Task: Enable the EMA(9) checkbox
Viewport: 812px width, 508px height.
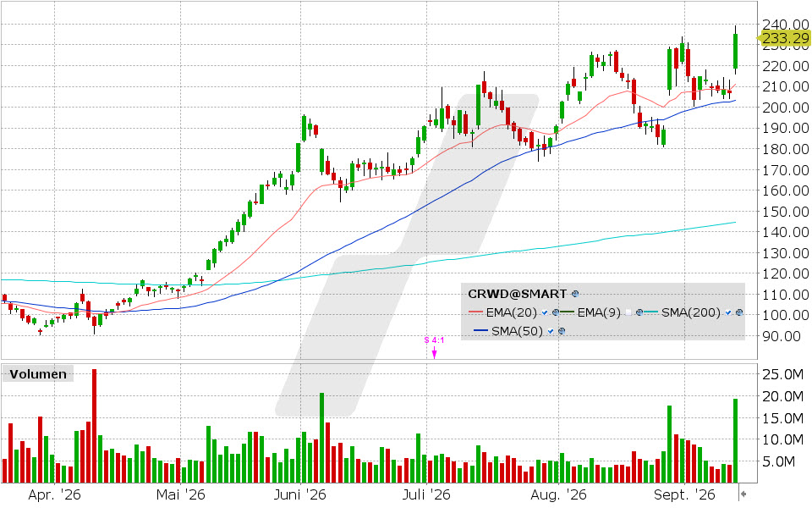Action: 628,312
